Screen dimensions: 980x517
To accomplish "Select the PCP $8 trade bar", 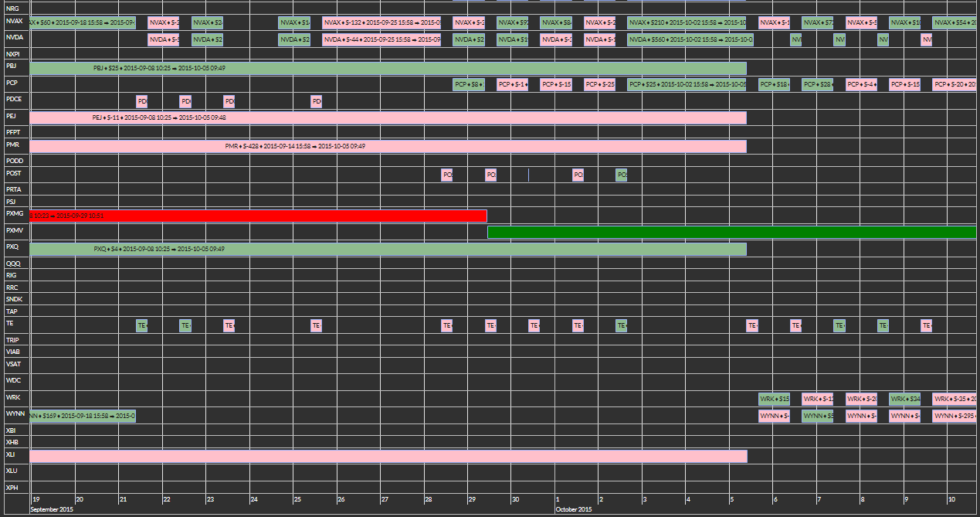I will (469, 84).
